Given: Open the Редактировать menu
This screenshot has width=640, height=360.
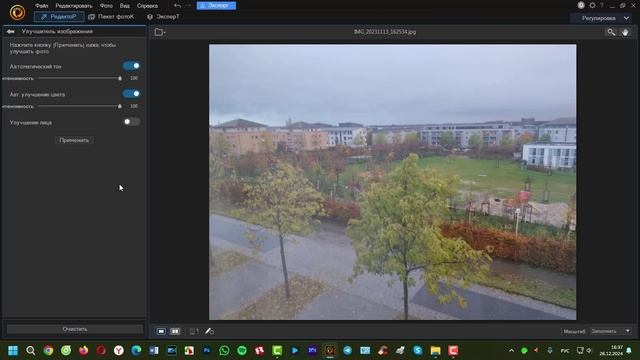Looking at the screenshot, I should 74,6.
